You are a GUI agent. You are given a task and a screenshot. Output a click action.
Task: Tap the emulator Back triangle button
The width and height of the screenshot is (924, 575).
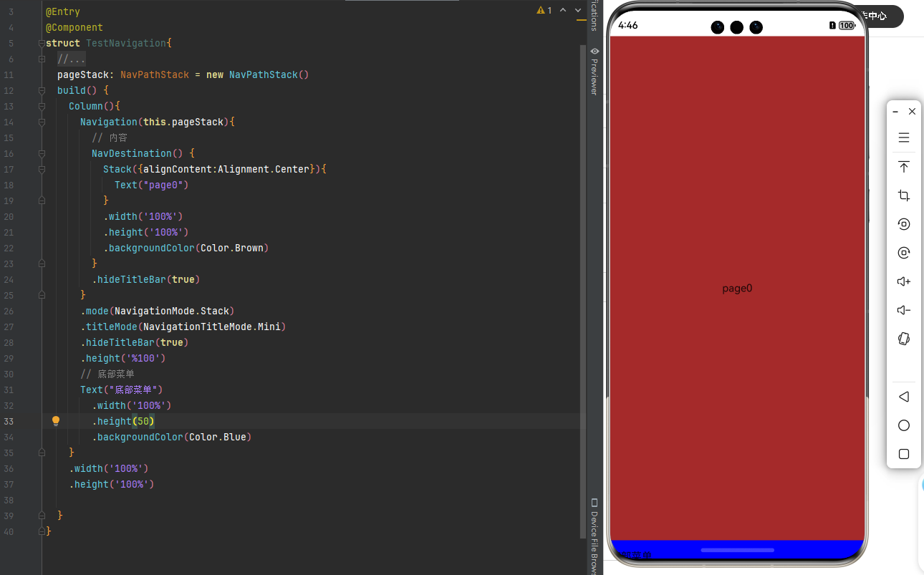click(x=904, y=397)
